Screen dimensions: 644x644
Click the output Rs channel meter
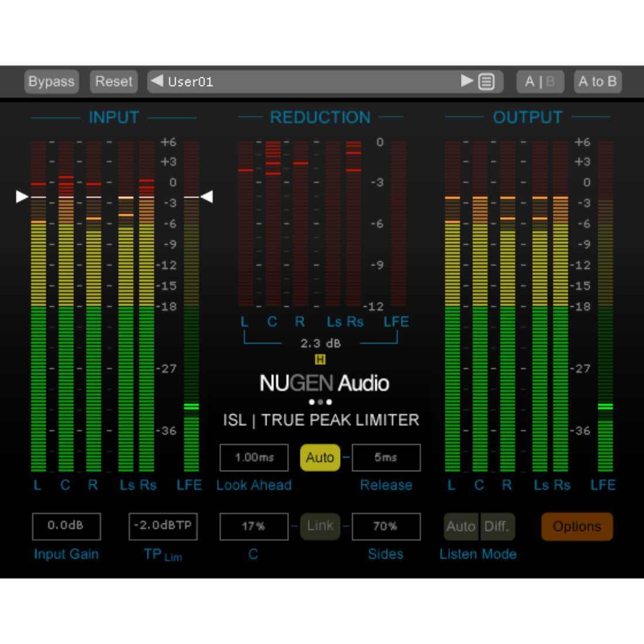click(561, 306)
